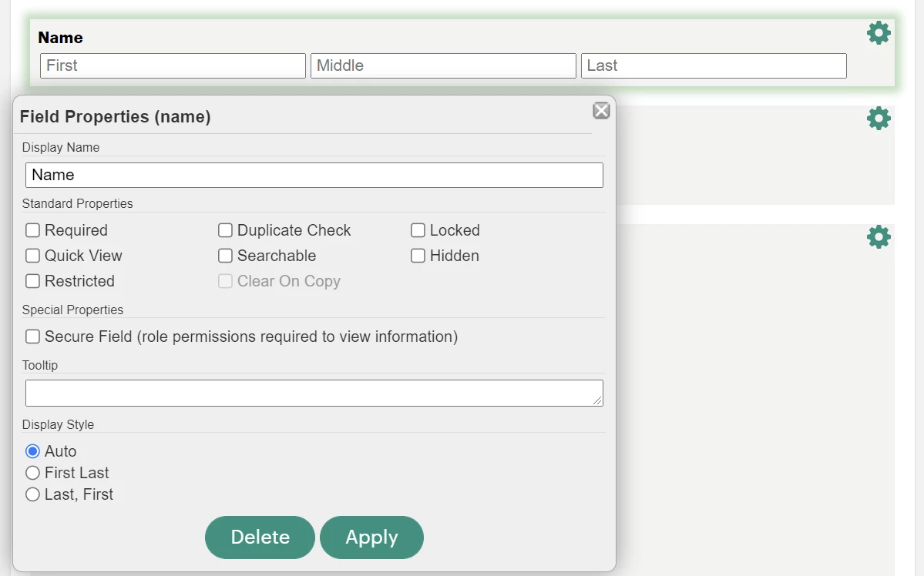924x576 pixels.
Task: Open settings gear for the Name field
Action: tap(878, 33)
